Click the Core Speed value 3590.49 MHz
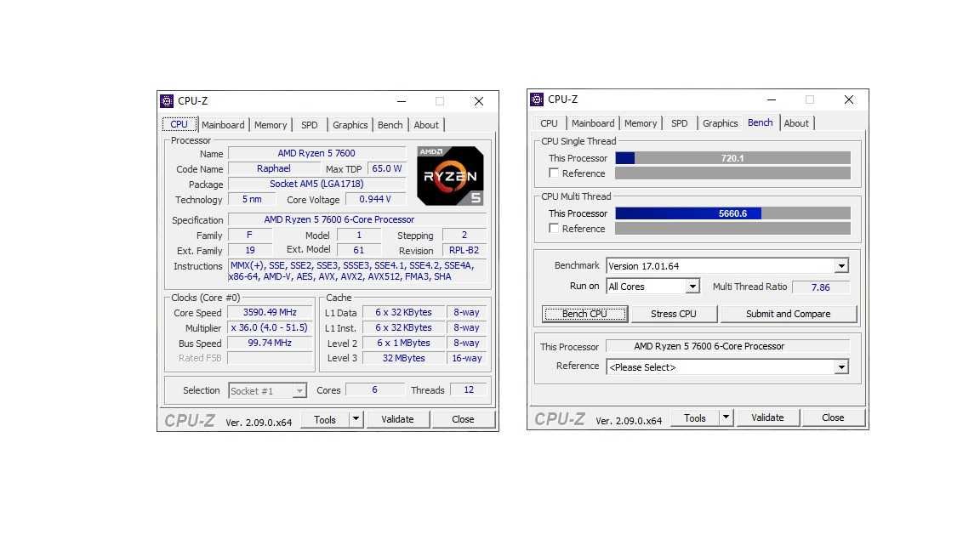Screen dimensions: 980x551 [270, 312]
